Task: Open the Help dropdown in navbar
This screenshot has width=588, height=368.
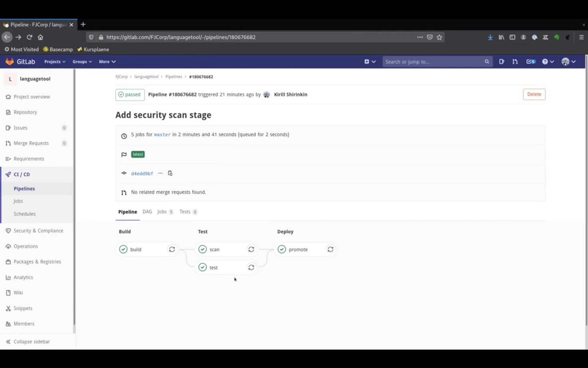Action: [548, 62]
